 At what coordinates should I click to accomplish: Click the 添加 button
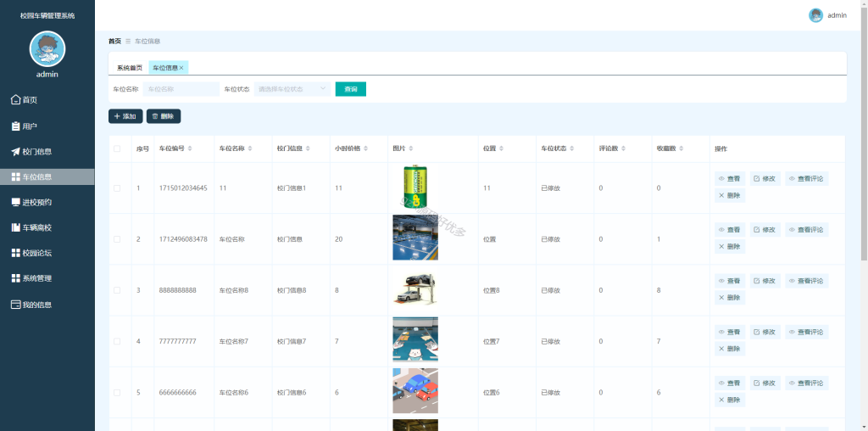tap(125, 116)
